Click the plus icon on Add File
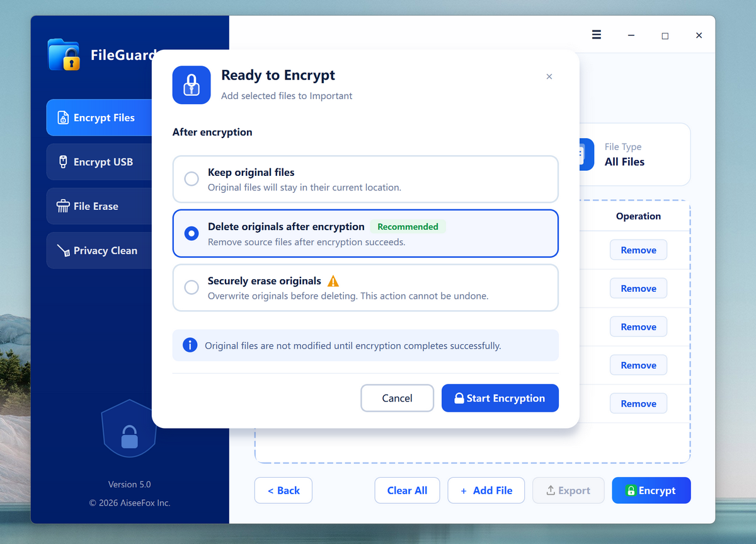Viewport: 756px width, 544px height. point(464,490)
